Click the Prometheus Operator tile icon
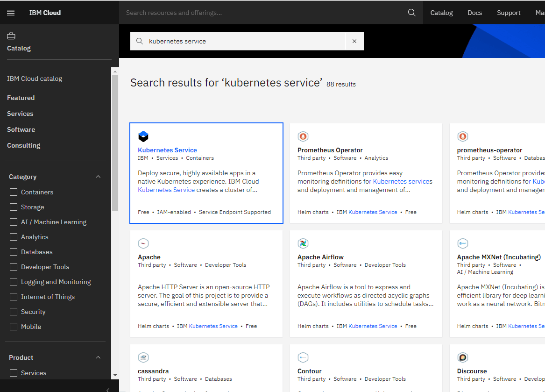This screenshot has height=392, width=545. [x=303, y=136]
